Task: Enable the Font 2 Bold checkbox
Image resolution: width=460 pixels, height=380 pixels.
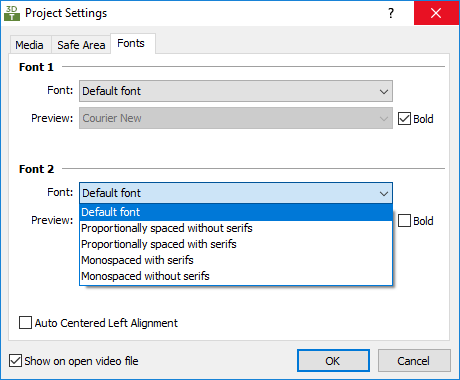Action: [x=404, y=221]
